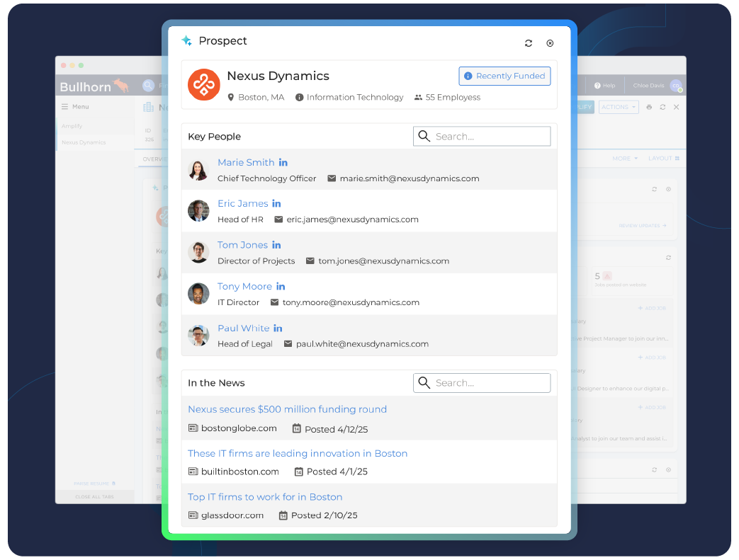Click Tom Jones's email envelope icon
739x560 pixels.
tap(310, 261)
